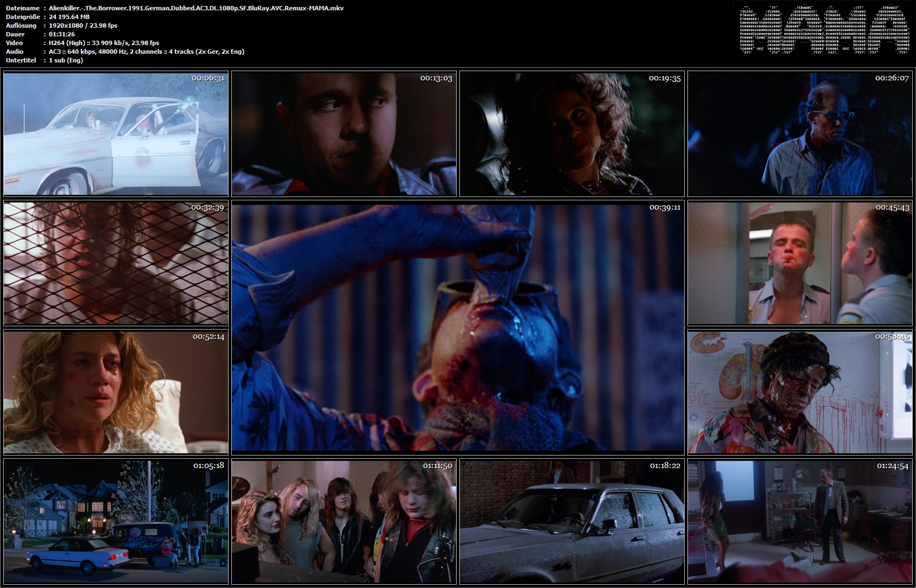916x588 pixels.
Task: Select the 00:26:07 man with glasses thumbnail
Action: 800,134
